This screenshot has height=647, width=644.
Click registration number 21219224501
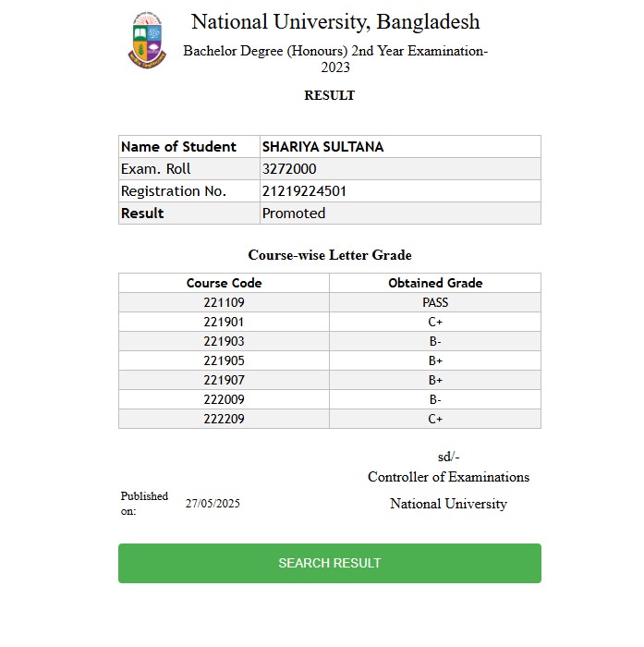tap(305, 191)
